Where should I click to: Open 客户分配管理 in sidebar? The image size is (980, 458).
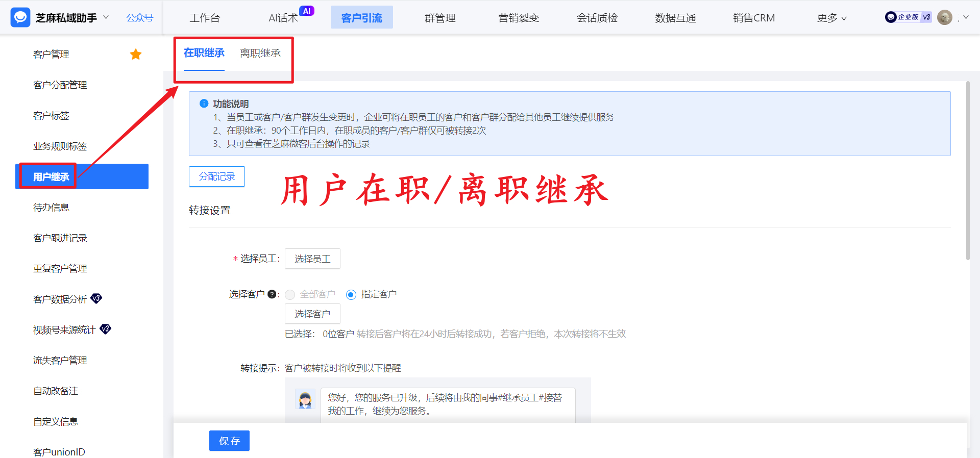[x=60, y=85]
